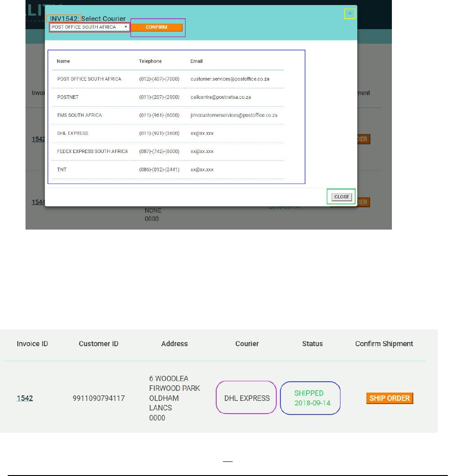Screen dimensions: 462x476
Task: Open invoice 1542 link in lower table
Action: [25, 398]
